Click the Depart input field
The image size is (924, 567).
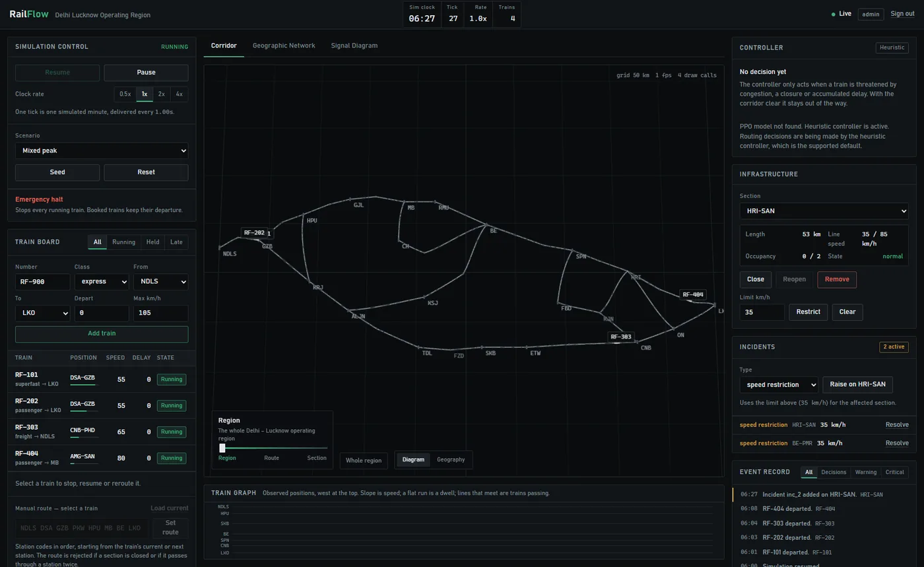tap(102, 313)
